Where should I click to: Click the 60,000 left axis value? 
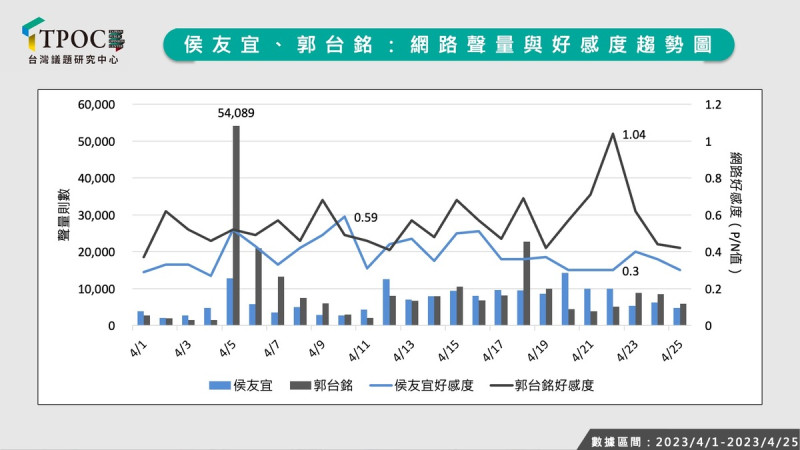(x=96, y=105)
